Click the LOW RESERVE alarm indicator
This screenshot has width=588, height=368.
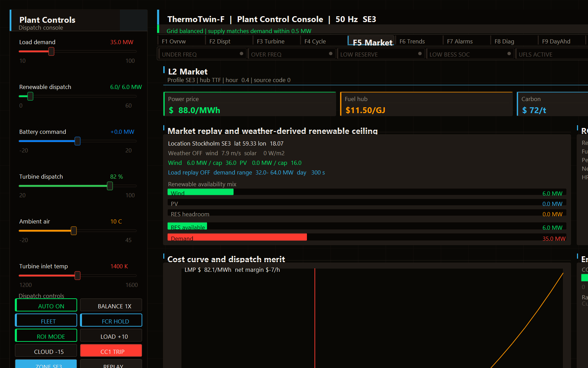381,54
